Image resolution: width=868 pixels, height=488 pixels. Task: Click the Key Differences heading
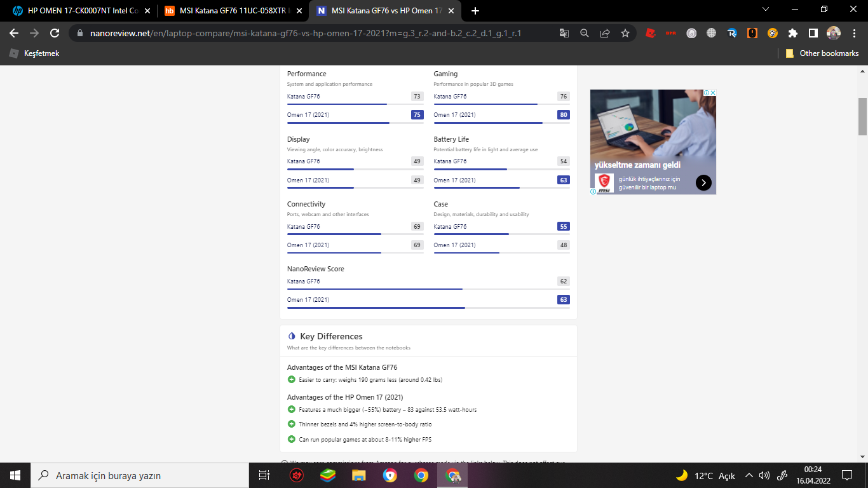click(332, 336)
